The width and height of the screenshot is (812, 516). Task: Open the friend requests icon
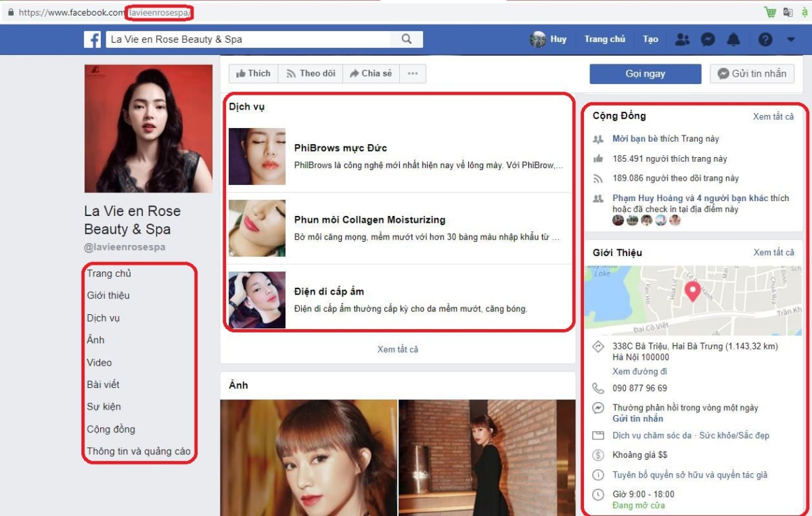pos(682,39)
